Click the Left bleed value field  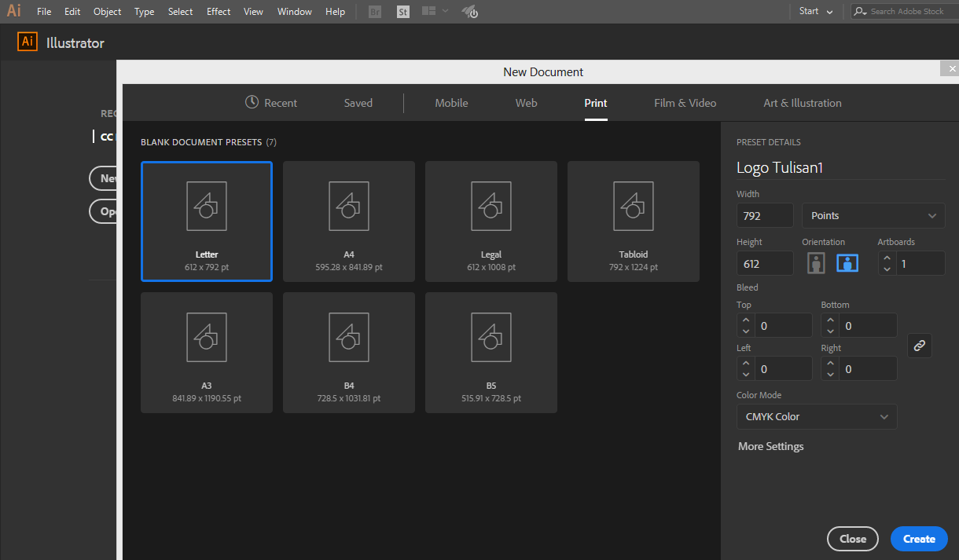coord(783,368)
